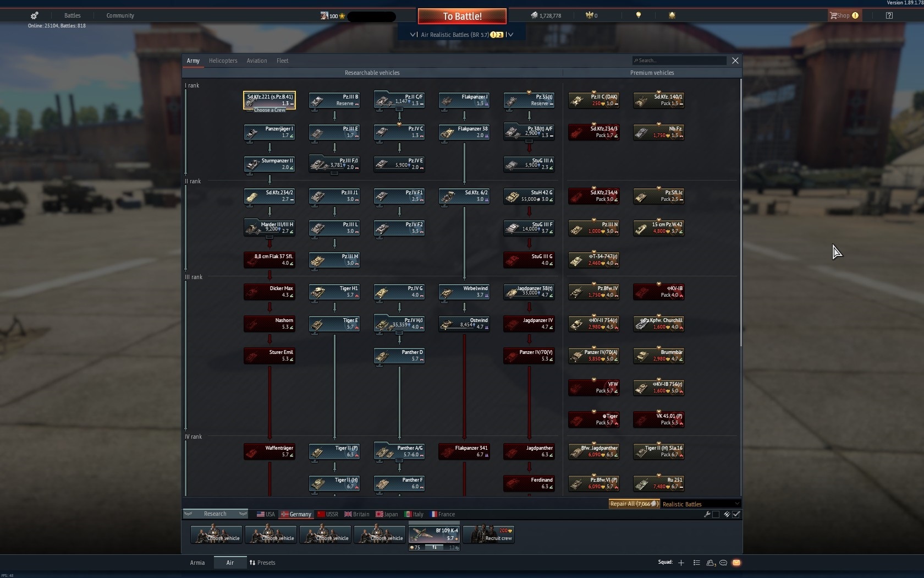Select the Panzerjäger I vehicle
Image resolution: width=924 pixels, height=578 pixels.
269,132
